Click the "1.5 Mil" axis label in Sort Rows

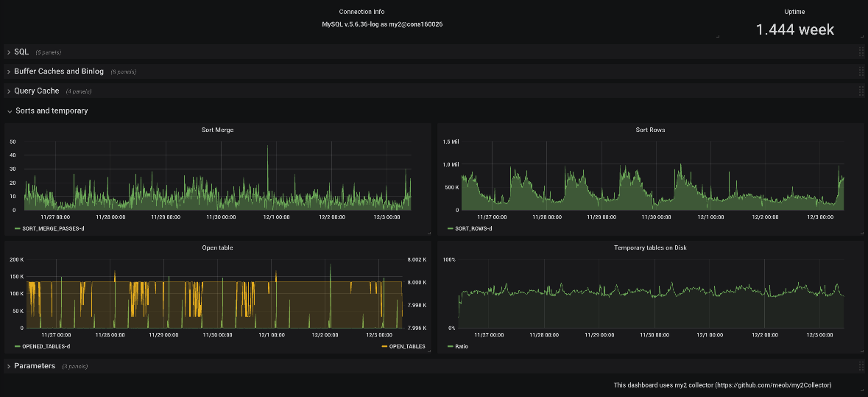point(451,141)
